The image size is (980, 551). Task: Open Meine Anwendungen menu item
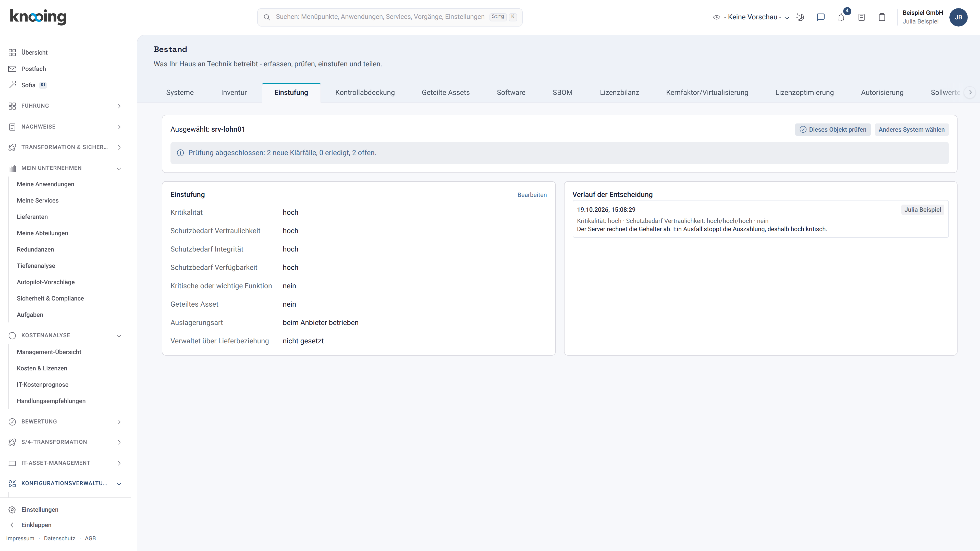[x=46, y=184]
